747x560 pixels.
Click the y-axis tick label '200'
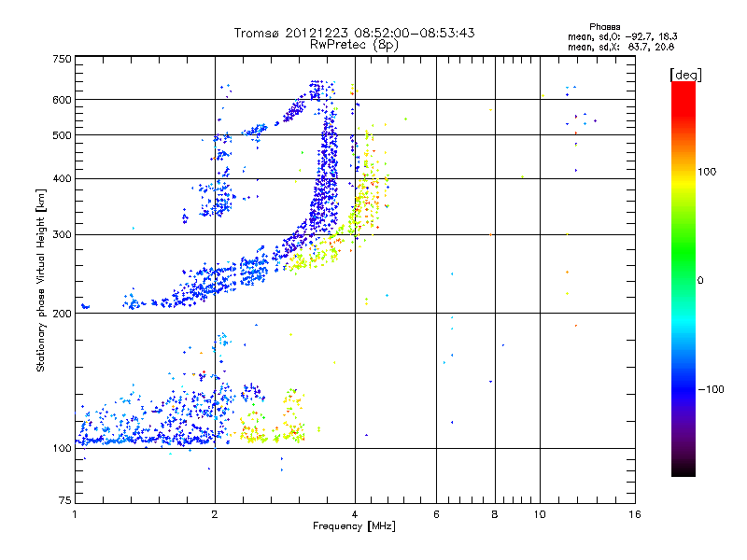coord(63,314)
